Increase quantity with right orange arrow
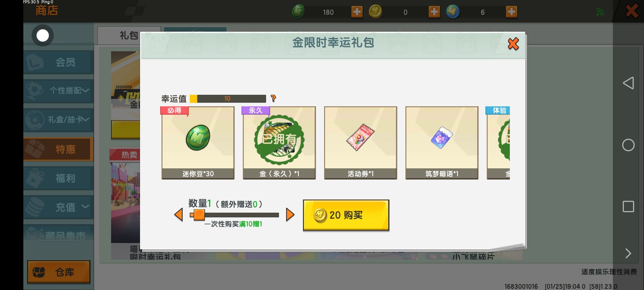The width and height of the screenshot is (644, 290). point(290,215)
